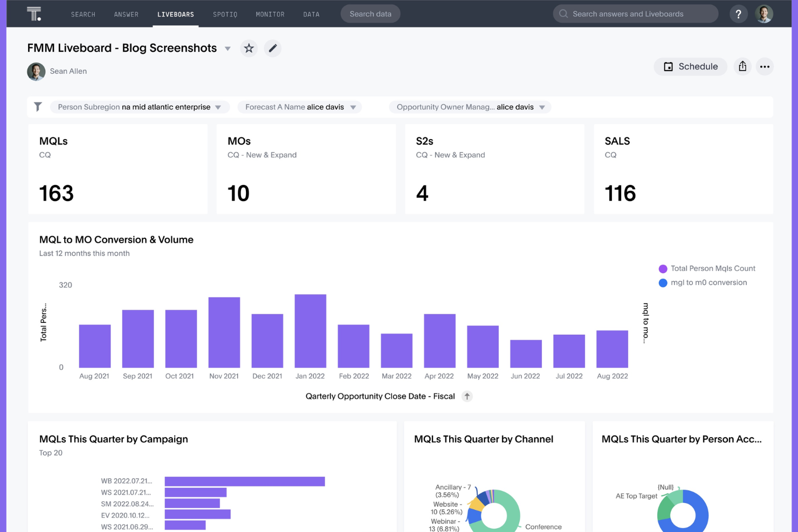The height and width of the screenshot is (532, 798).
Task: Click the Nov 2021 bar in chart
Action: pos(224,333)
